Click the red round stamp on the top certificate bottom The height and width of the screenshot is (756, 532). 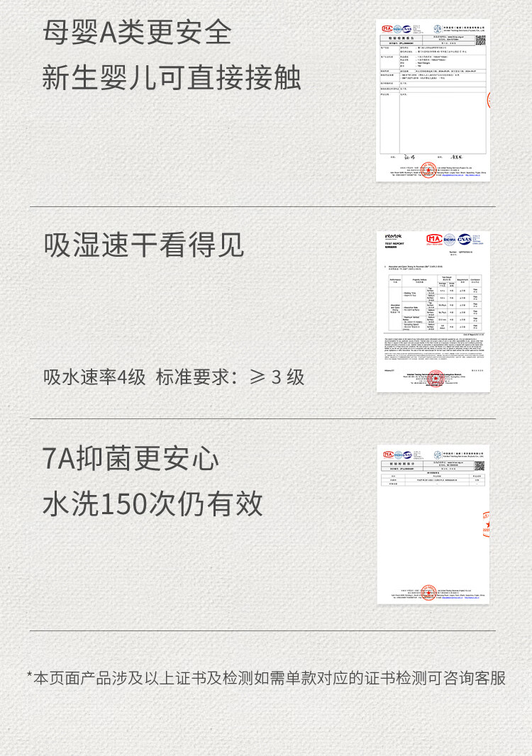pos(428,169)
